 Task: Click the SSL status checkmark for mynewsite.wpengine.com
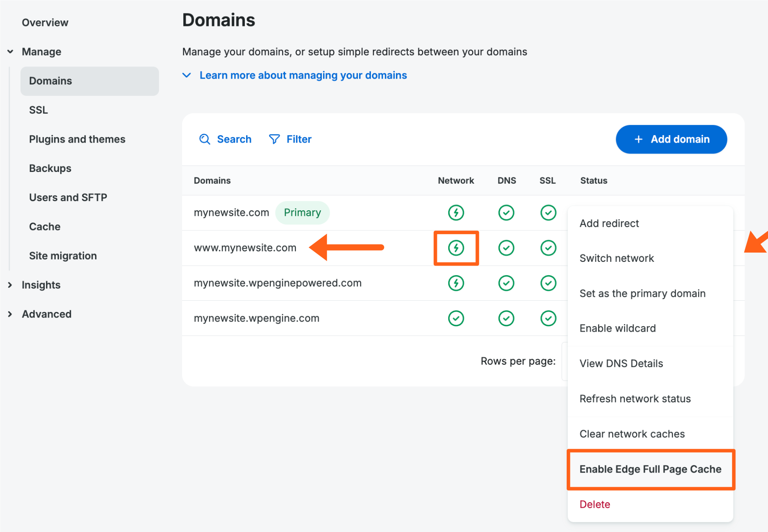[548, 318]
